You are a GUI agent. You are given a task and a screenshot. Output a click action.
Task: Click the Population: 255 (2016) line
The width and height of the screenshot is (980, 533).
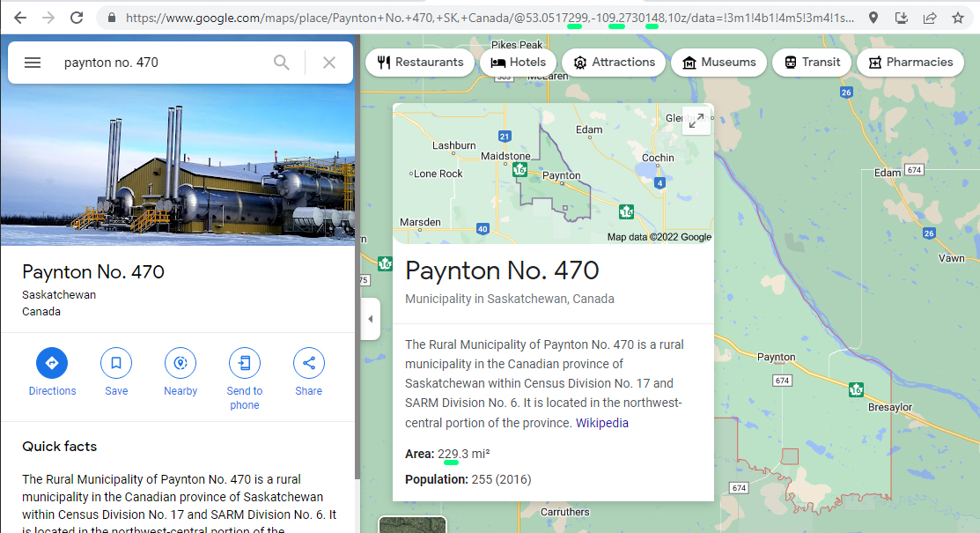(468, 479)
